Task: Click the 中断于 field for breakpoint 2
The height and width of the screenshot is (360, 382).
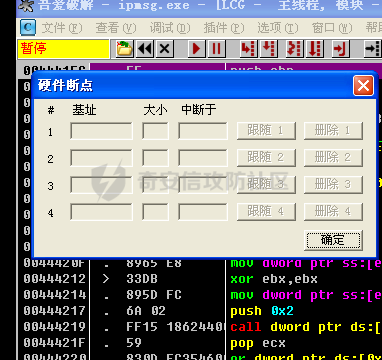Action: coord(203,158)
